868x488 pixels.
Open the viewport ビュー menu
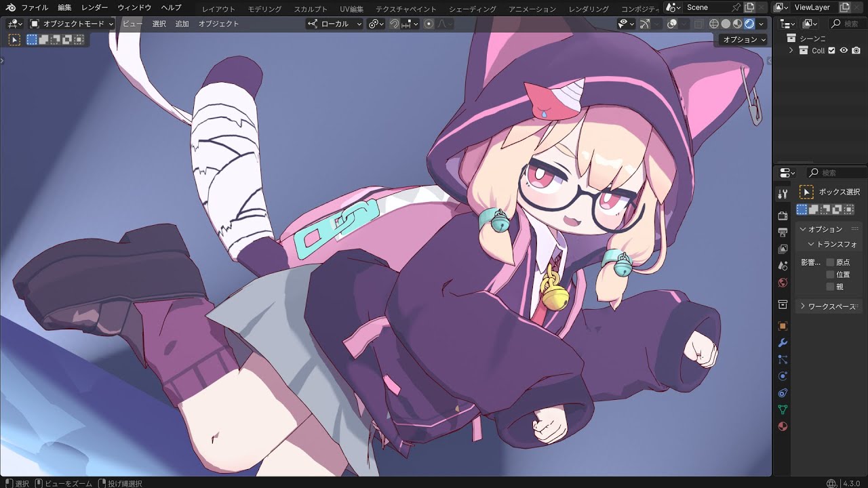[x=132, y=24]
